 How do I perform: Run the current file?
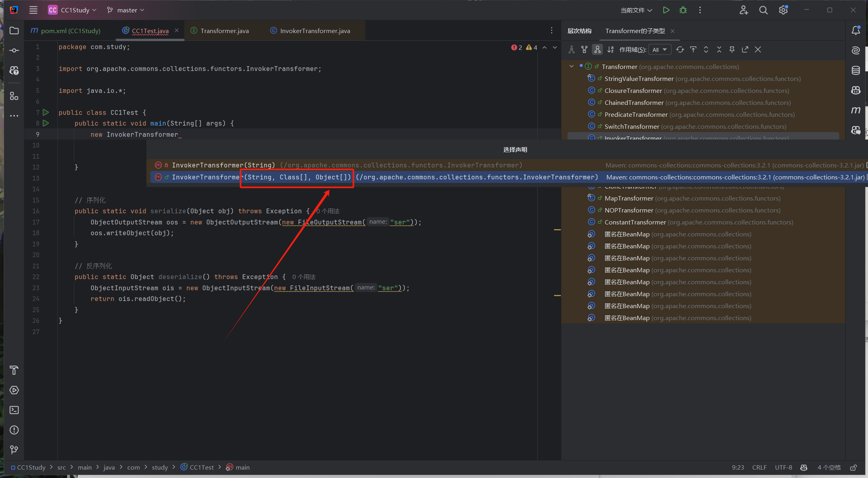click(666, 10)
